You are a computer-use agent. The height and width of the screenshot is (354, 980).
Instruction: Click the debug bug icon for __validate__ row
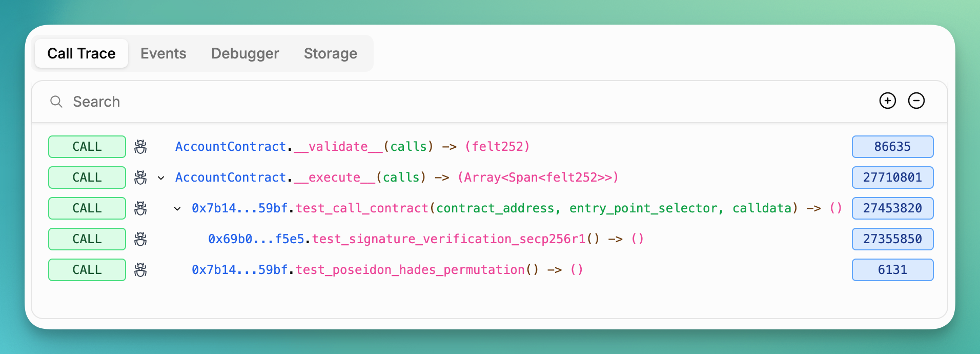click(140, 147)
